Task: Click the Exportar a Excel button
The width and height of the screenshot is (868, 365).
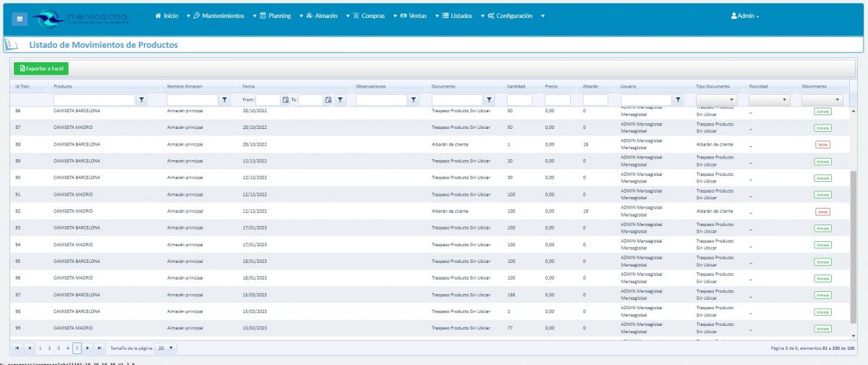Action: point(41,68)
